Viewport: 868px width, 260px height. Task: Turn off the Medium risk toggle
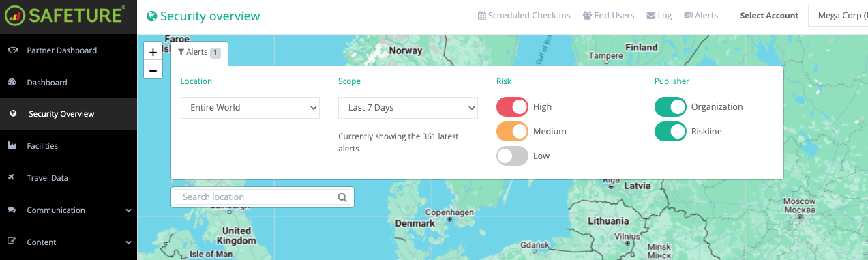click(513, 131)
